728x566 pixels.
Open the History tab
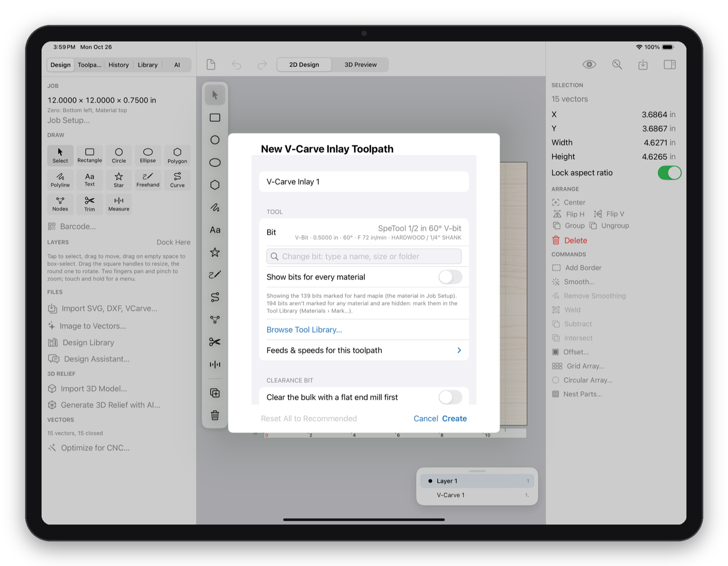pyautogui.click(x=119, y=65)
